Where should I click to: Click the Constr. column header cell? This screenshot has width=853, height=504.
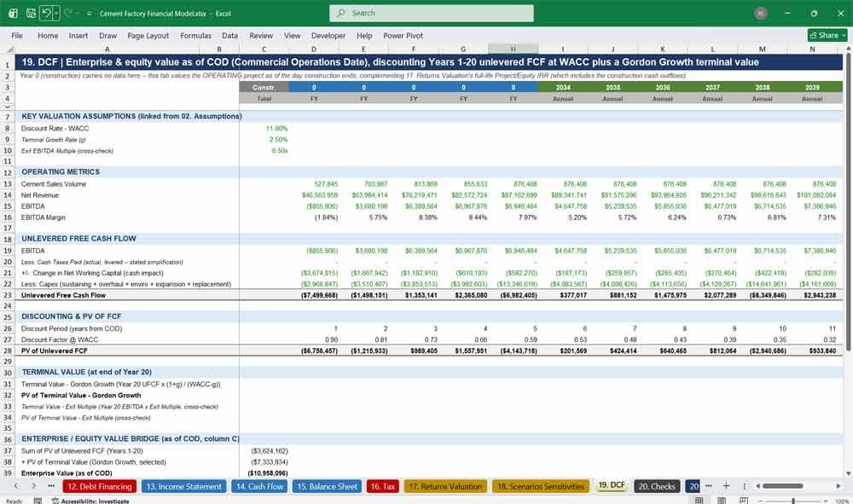pos(264,87)
